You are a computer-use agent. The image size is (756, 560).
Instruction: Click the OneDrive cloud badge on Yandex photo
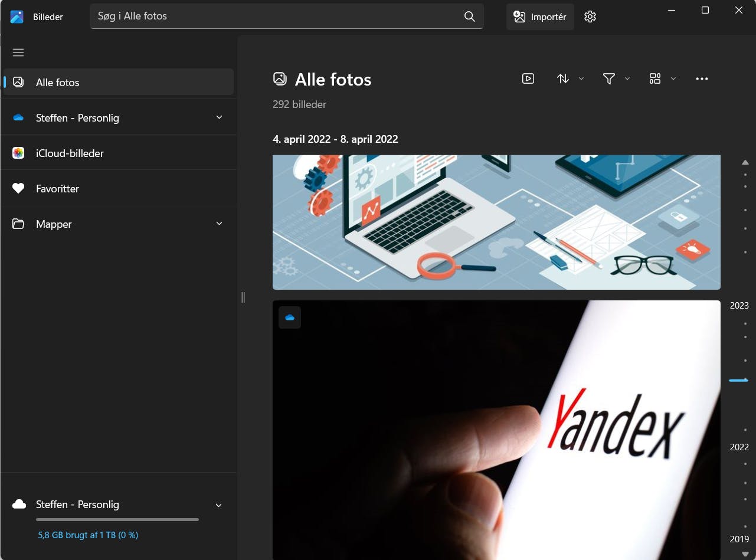pyautogui.click(x=290, y=317)
